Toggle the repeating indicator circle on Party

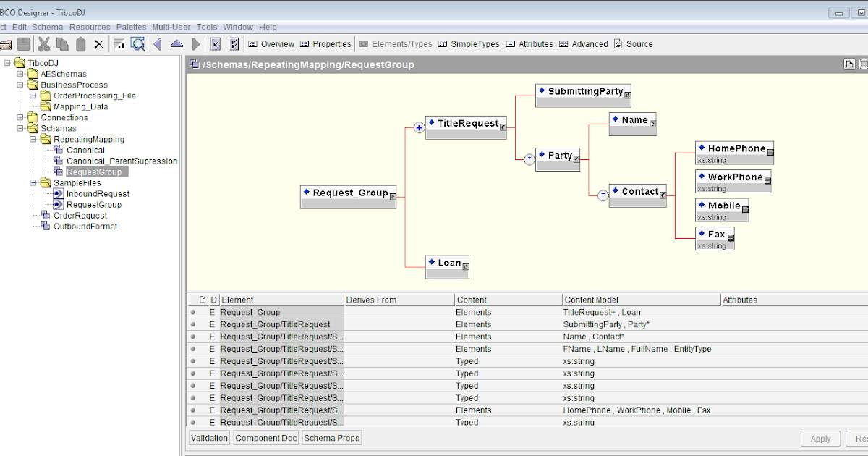(529, 159)
